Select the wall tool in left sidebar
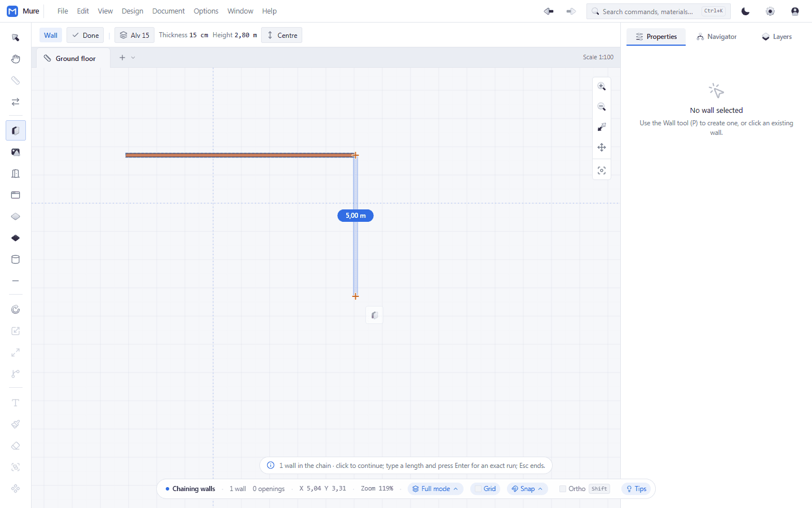Image resolution: width=812 pixels, height=508 pixels. point(16,130)
